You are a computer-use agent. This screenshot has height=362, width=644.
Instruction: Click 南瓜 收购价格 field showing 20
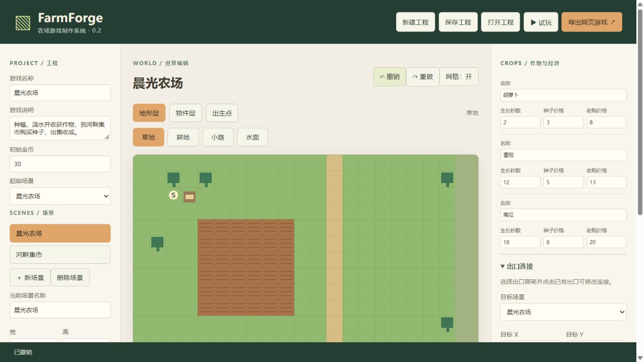coord(606,242)
